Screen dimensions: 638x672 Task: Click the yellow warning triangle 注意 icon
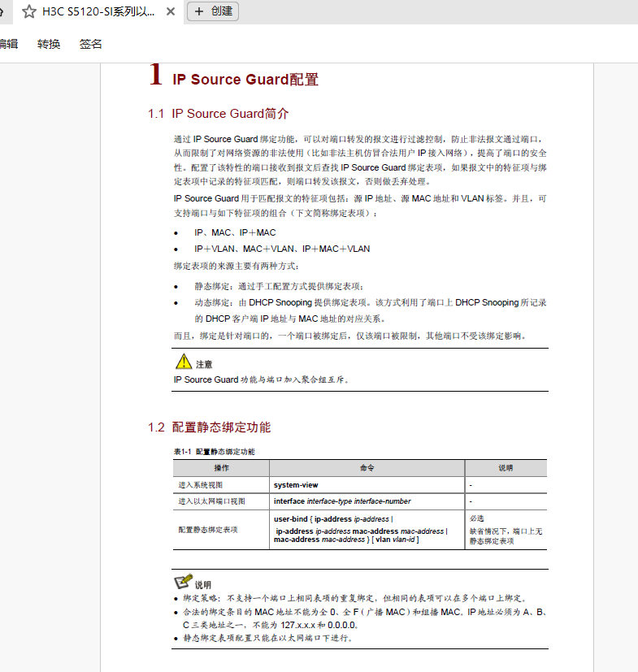click(x=184, y=362)
